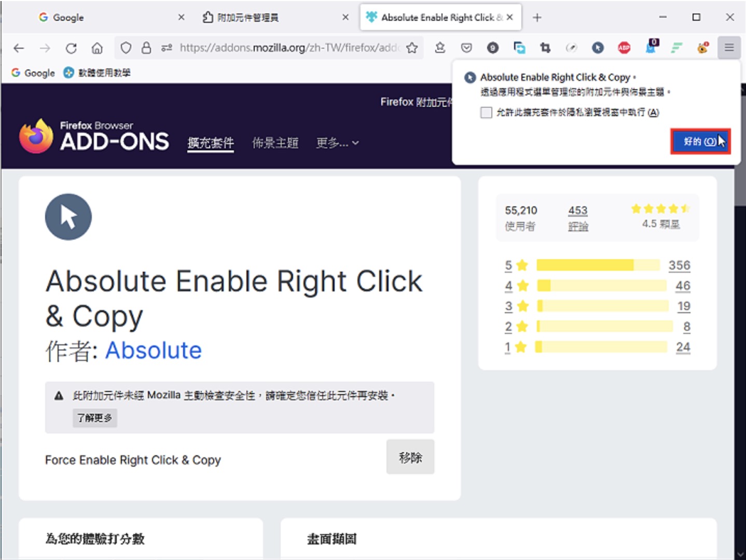The width and height of the screenshot is (746, 560).
Task: Click the green lines extension icon
Action: [x=676, y=48]
